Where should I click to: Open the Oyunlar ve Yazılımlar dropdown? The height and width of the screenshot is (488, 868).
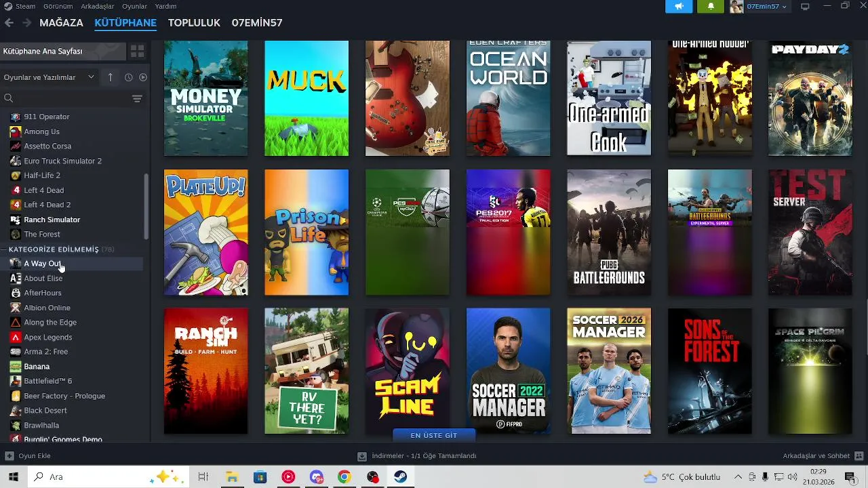point(49,77)
